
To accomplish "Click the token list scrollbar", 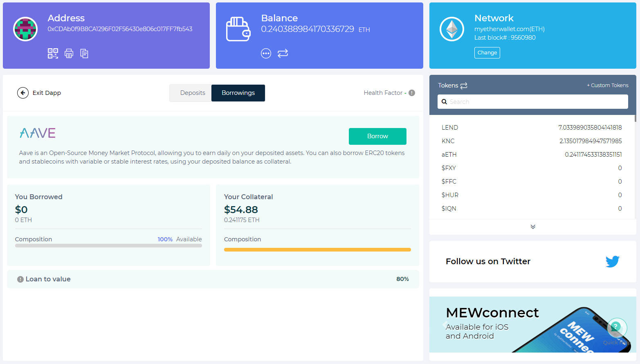I will pyautogui.click(x=635, y=119).
